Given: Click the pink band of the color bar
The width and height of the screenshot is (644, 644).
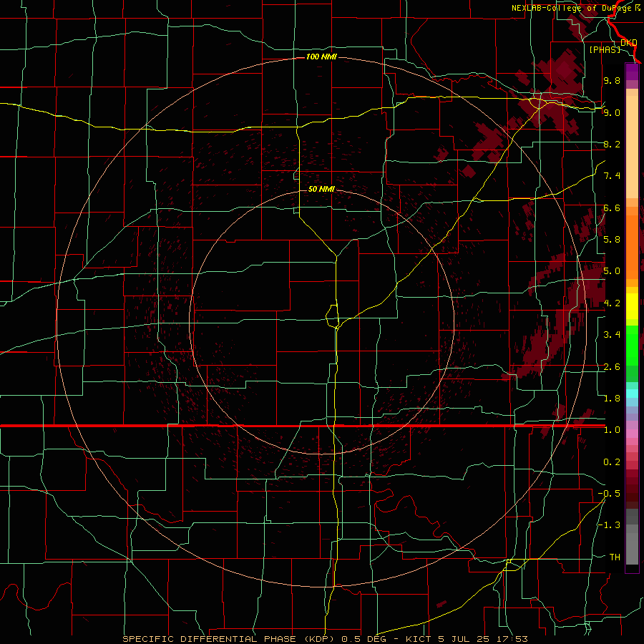Looking at the screenshot, I should click(632, 434).
